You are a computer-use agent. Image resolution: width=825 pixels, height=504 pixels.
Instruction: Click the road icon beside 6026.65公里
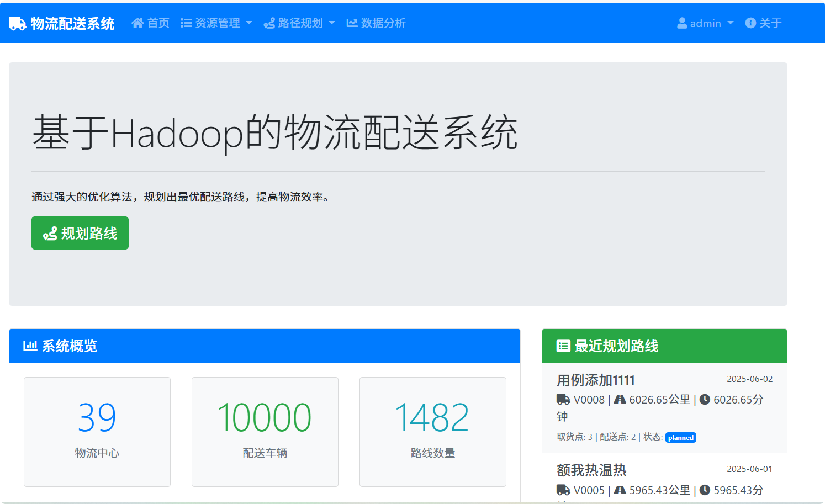(x=620, y=399)
